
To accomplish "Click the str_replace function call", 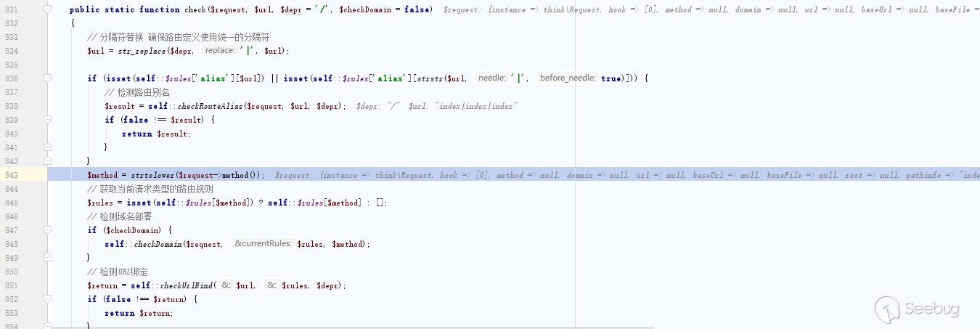I will coord(141,51).
